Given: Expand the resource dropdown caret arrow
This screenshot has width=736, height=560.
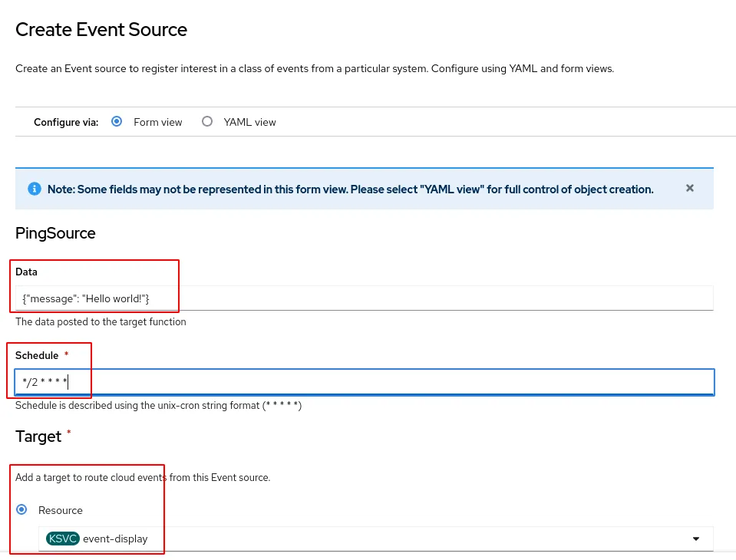Looking at the screenshot, I should 696,539.
